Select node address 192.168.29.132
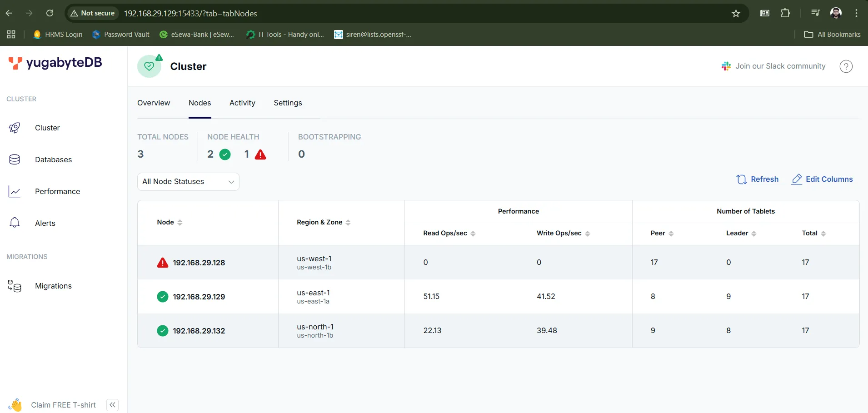 tap(199, 331)
